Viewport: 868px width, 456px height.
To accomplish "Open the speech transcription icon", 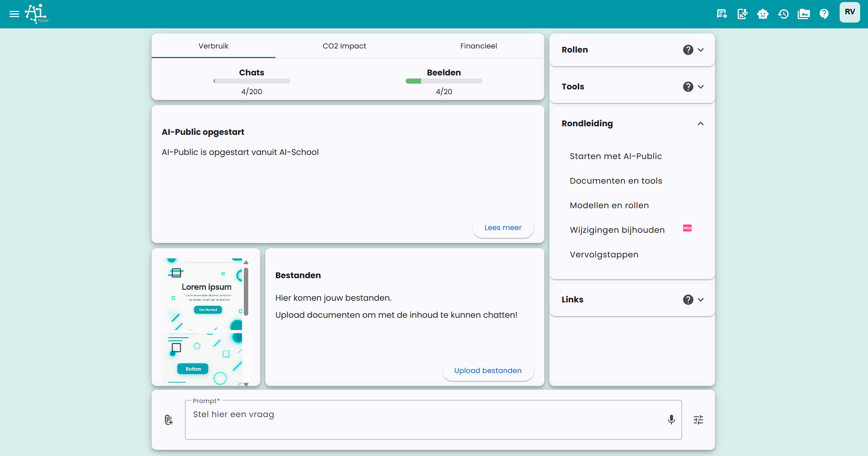I will (742, 14).
